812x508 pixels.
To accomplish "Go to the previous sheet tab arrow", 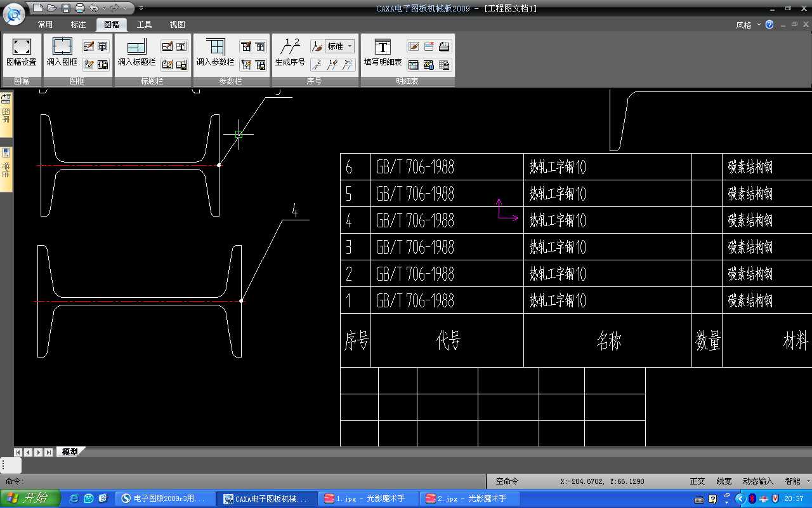I will point(29,452).
